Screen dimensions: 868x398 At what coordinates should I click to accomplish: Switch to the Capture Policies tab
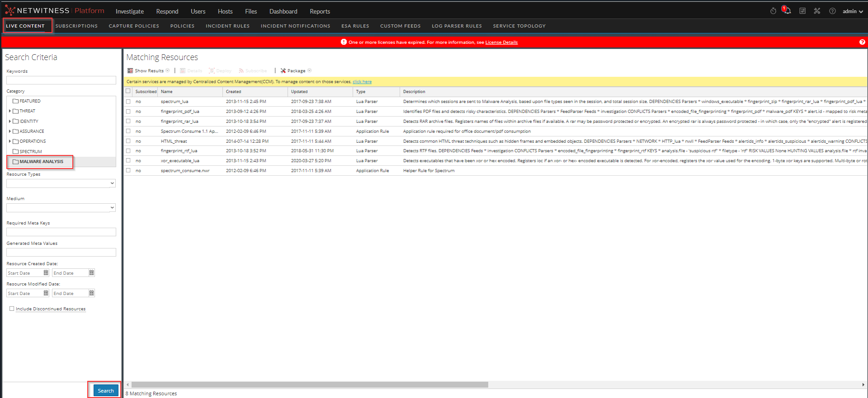134,26
